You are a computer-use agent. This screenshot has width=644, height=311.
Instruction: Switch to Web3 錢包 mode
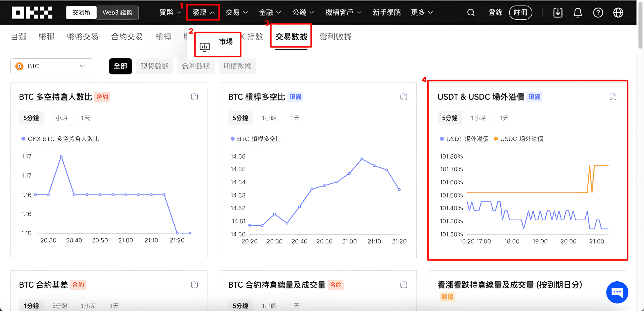(117, 13)
